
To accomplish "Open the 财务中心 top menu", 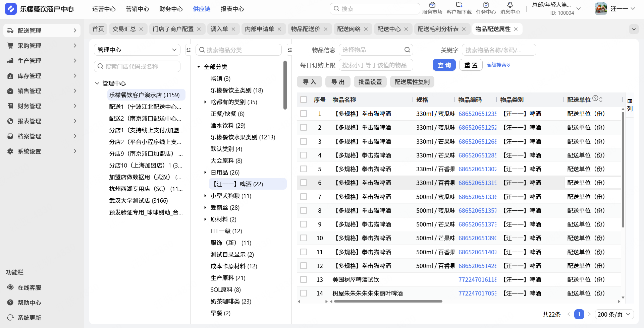I will tap(171, 9).
